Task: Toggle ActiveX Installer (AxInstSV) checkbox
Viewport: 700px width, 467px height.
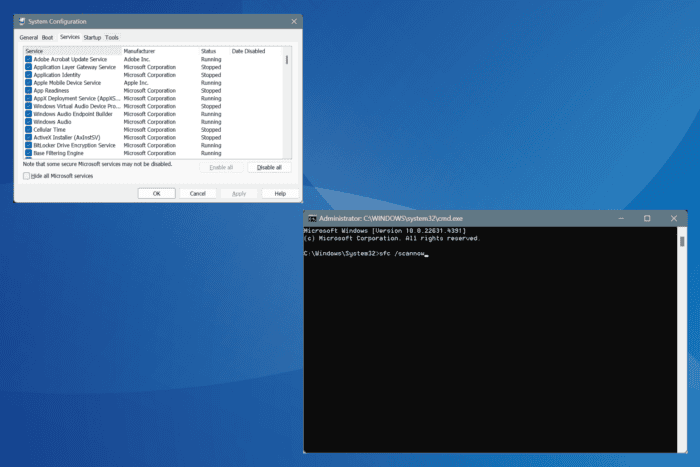Action: (29, 137)
